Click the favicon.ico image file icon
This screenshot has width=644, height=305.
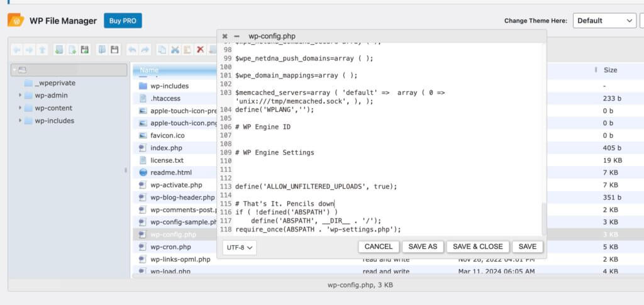pos(143,135)
